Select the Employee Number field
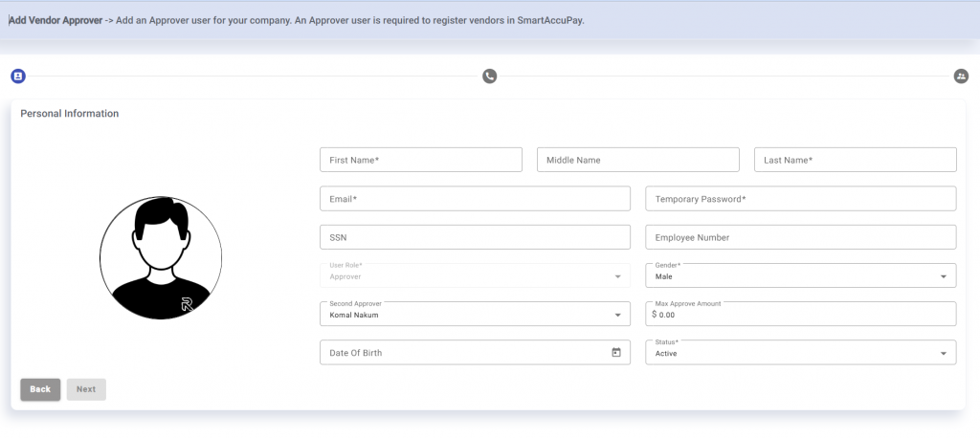This screenshot has height=438, width=980. click(x=800, y=237)
